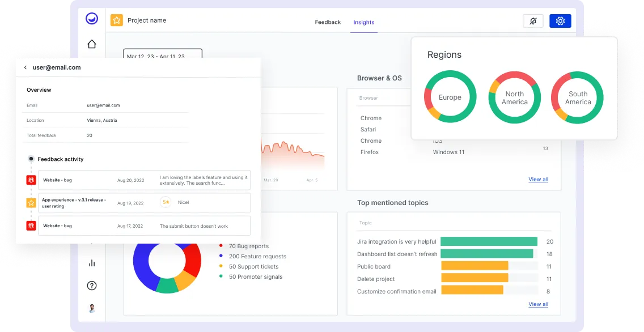Select the Europe donut chart
The height and width of the screenshot is (332, 644).
tap(450, 97)
